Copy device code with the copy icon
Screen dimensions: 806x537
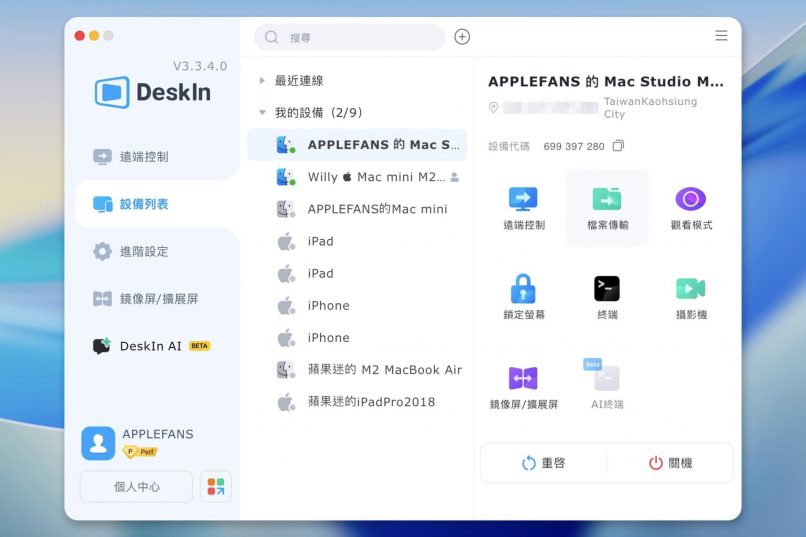618,146
